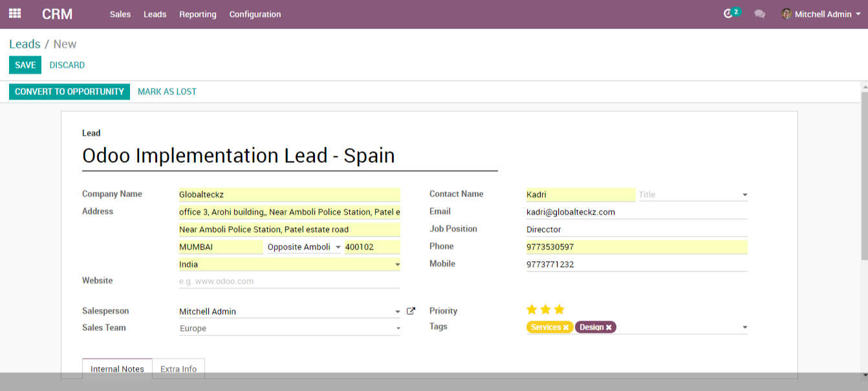Open the India country dropdown

[x=397, y=264]
